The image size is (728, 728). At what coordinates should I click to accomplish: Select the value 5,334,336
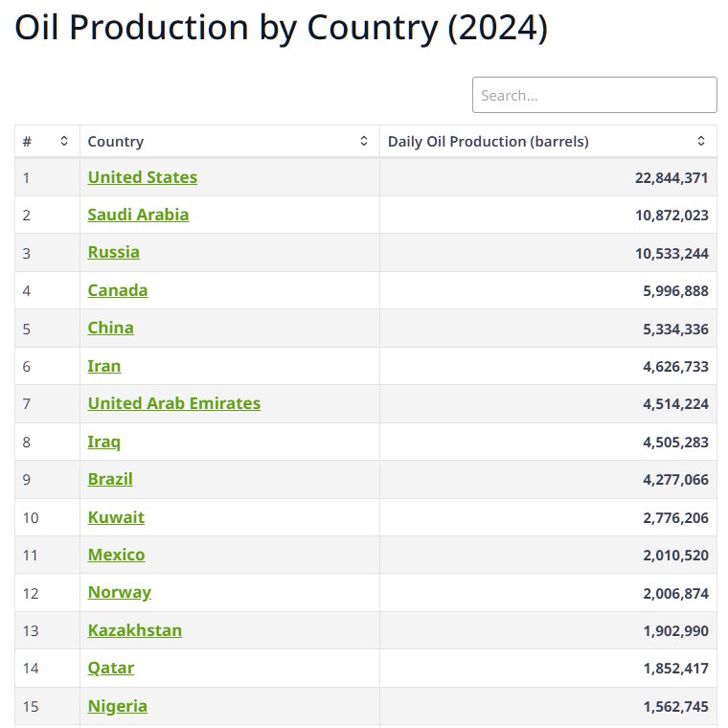[x=675, y=330]
